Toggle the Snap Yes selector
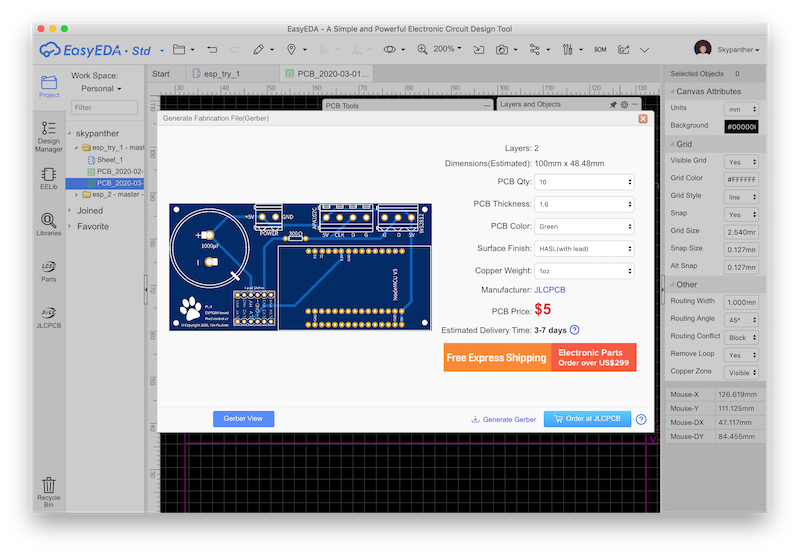800x556 pixels. pos(741,215)
